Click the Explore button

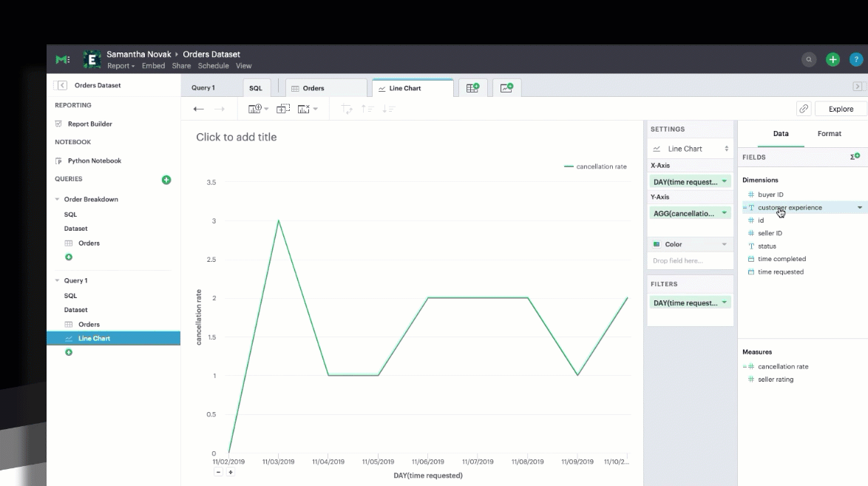click(x=840, y=109)
